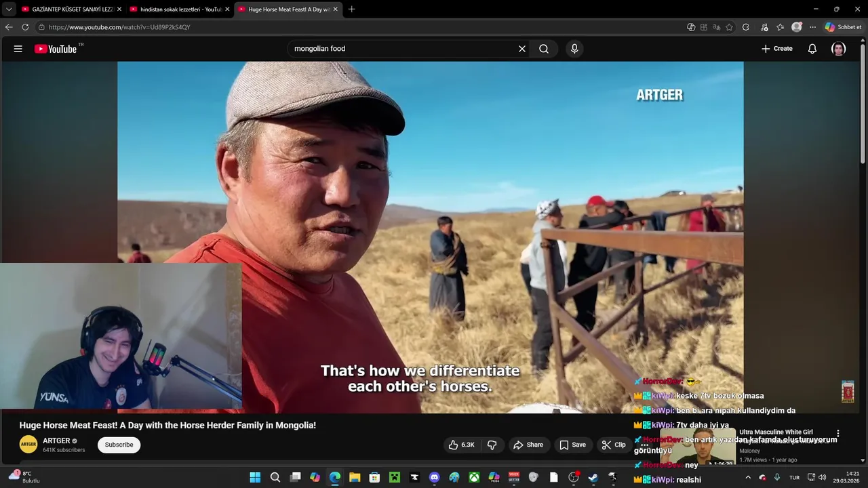This screenshot has height=488, width=868.
Task: Open the YouTube account avatar menu
Action: 839,49
